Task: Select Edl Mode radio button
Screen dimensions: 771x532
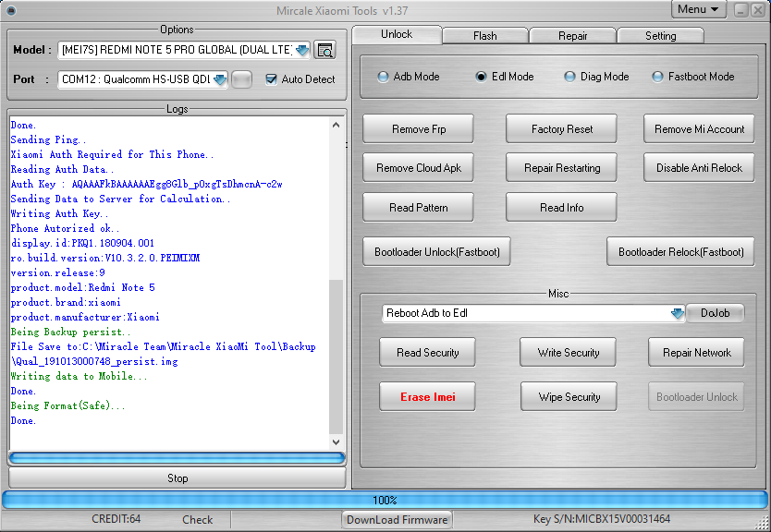Action: pyautogui.click(x=481, y=78)
